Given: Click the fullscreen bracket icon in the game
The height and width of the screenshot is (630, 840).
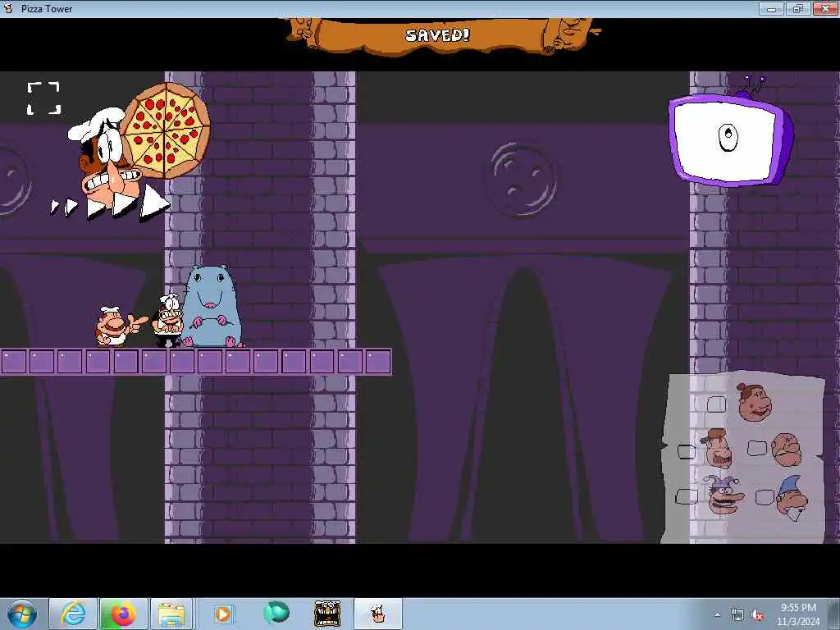Looking at the screenshot, I should click(44, 98).
